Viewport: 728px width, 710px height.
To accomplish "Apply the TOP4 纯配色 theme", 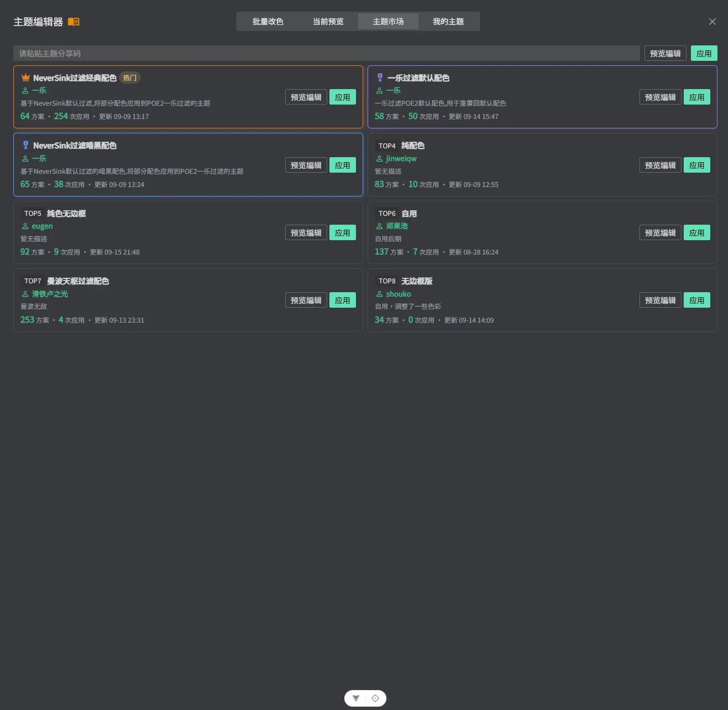I will click(x=697, y=165).
